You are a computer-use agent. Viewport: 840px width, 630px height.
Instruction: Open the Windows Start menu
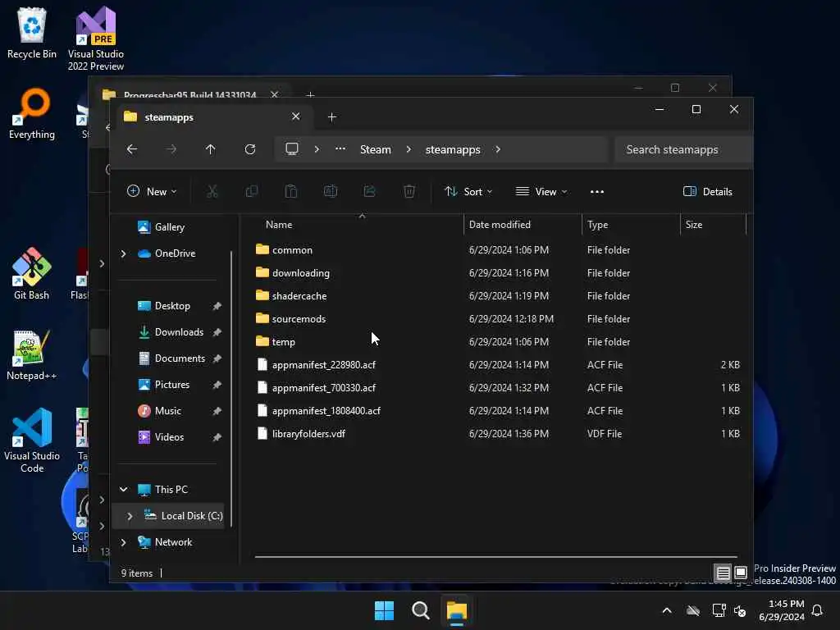[x=384, y=610]
